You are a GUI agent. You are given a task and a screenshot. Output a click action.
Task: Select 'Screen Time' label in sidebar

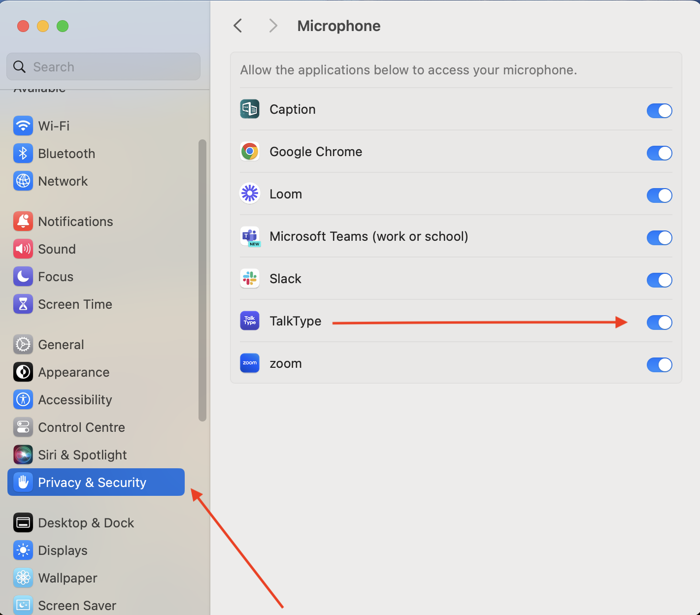click(75, 304)
